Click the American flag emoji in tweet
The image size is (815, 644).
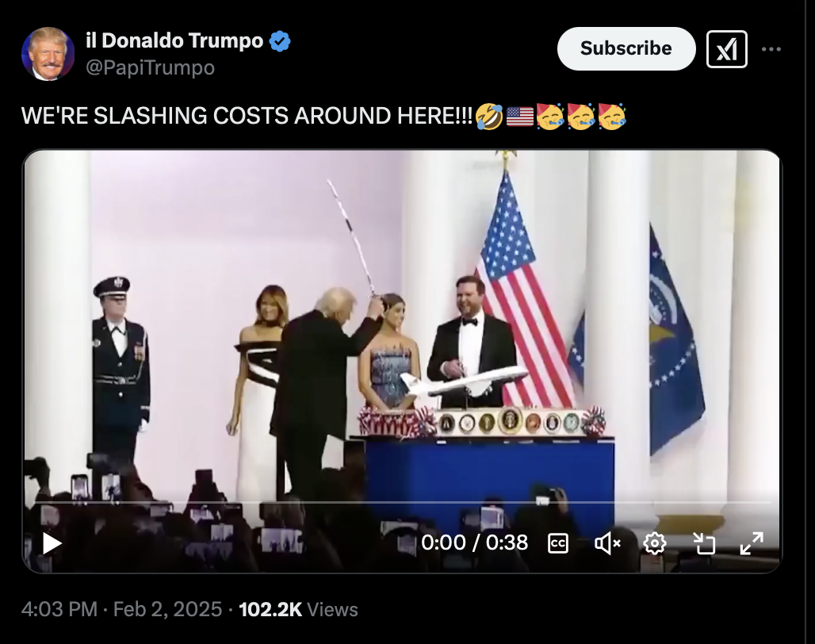click(520, 117)
